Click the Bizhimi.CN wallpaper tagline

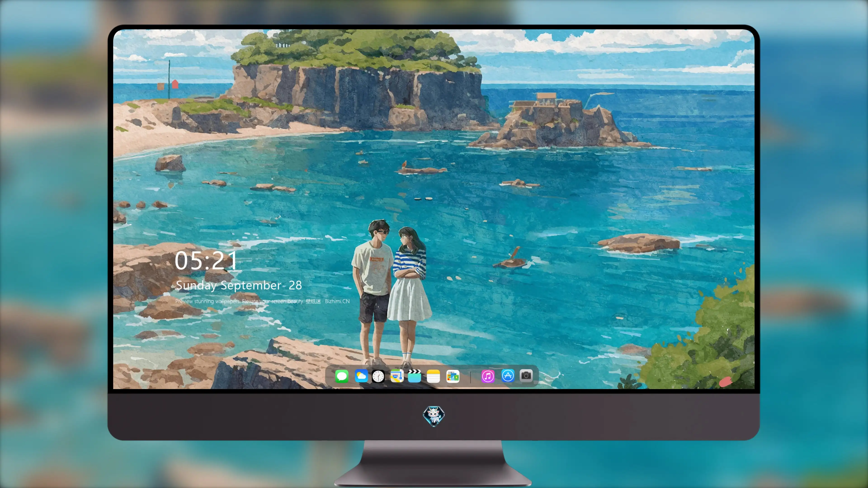(262, 301)
